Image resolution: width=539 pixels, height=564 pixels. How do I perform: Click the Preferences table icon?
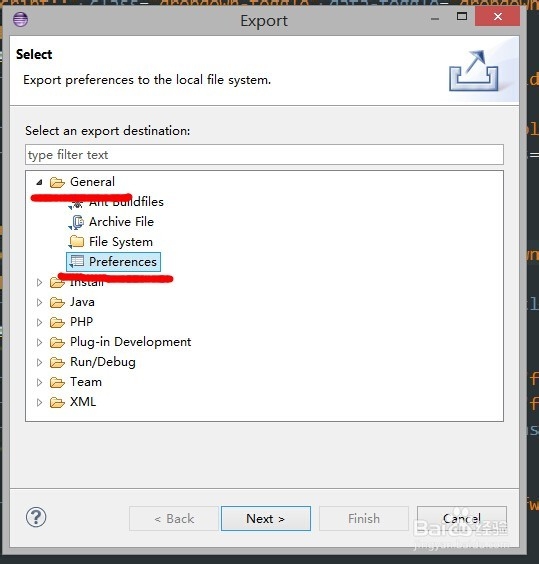(x=76, y=261)
